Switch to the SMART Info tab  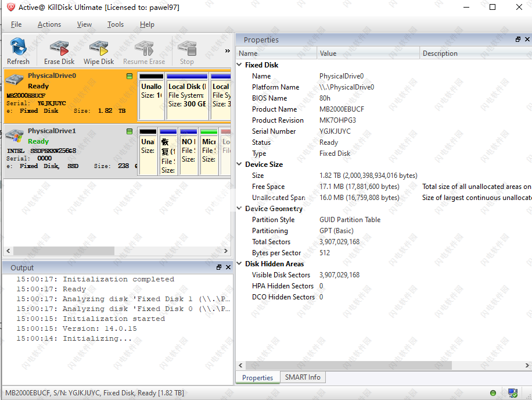[303, 377]
